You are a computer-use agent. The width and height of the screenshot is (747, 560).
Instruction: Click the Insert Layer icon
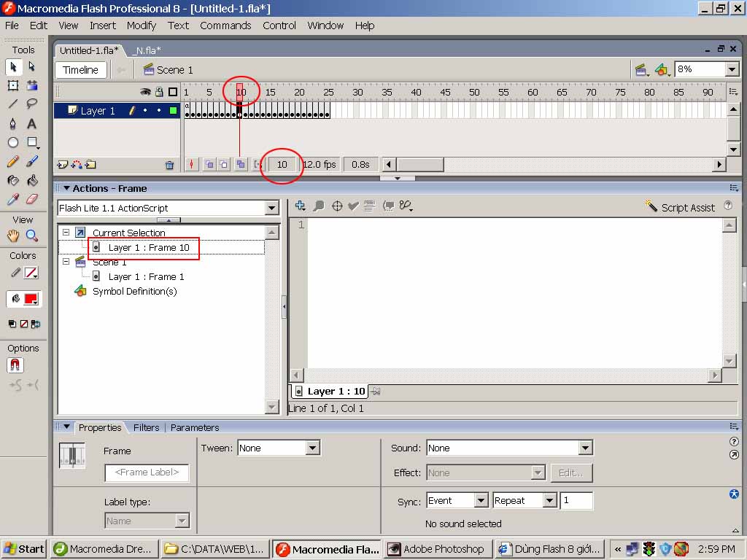(63, 165)
